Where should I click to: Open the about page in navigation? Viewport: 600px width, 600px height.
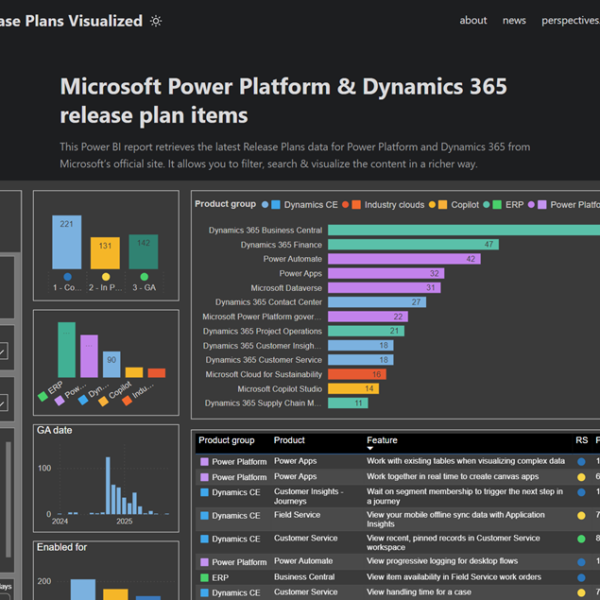click(473, 20)
